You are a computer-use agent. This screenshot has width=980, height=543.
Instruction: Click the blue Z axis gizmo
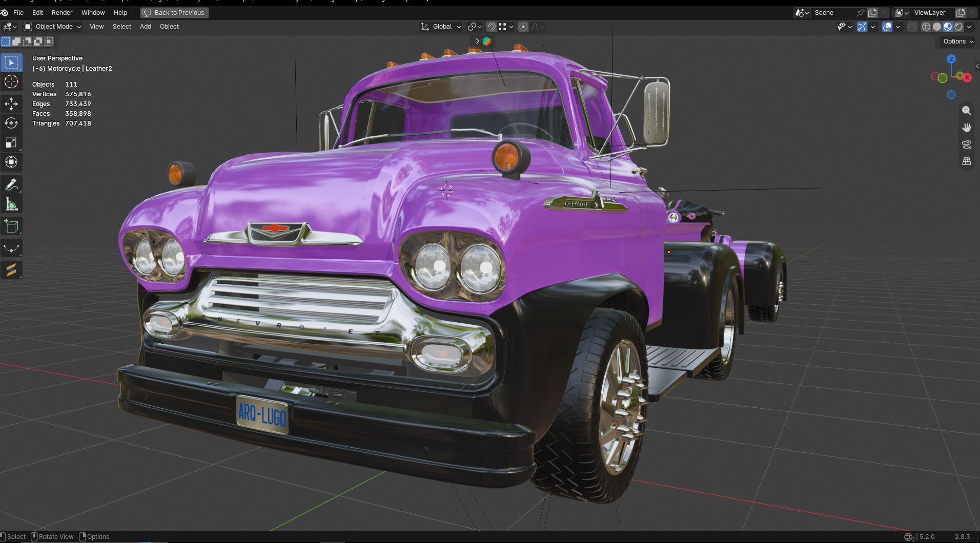coord(951,59)
